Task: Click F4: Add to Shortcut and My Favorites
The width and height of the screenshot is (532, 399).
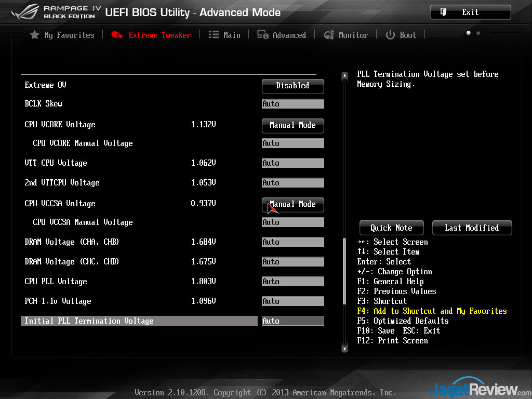Action: pyautogui.click(x=432, y=311)
